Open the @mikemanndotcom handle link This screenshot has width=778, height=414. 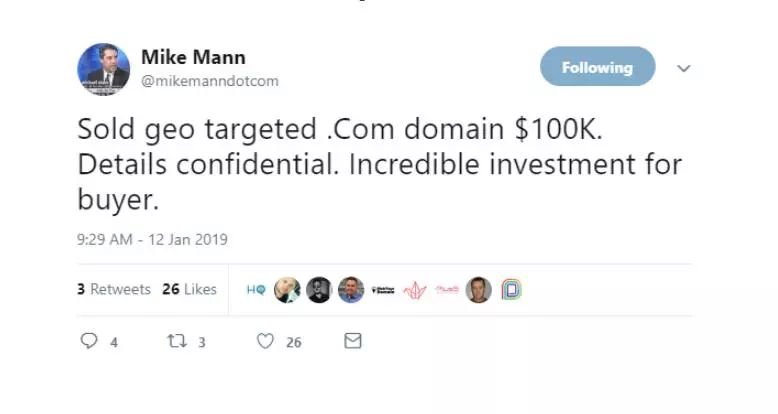209,81
